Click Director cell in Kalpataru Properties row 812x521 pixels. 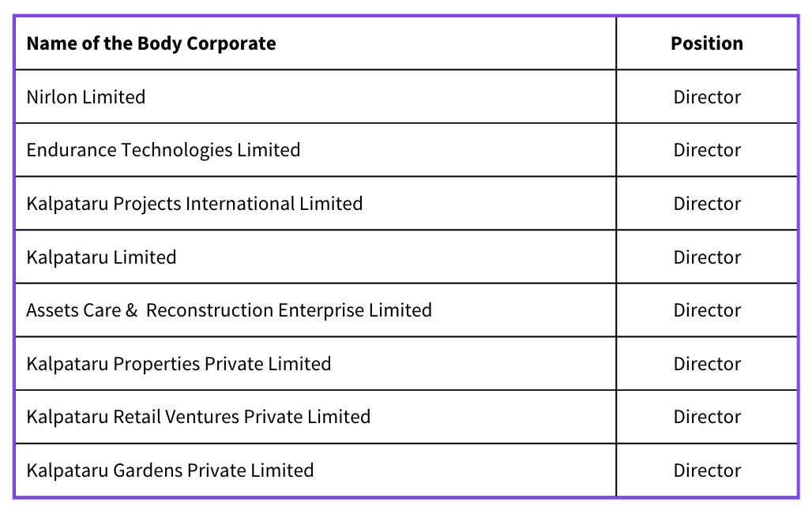click(x=707, y=364)
